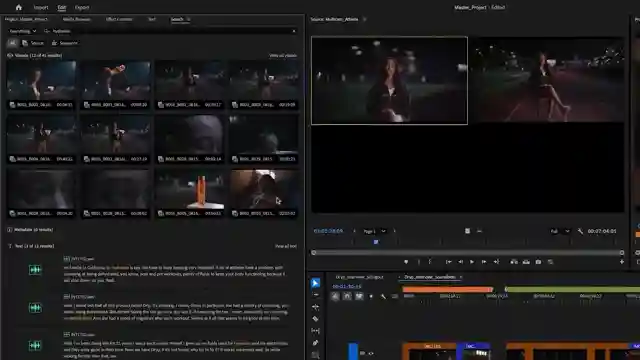
Task: Select the Selection tool in the tools panel
Action: click(316, 283)
